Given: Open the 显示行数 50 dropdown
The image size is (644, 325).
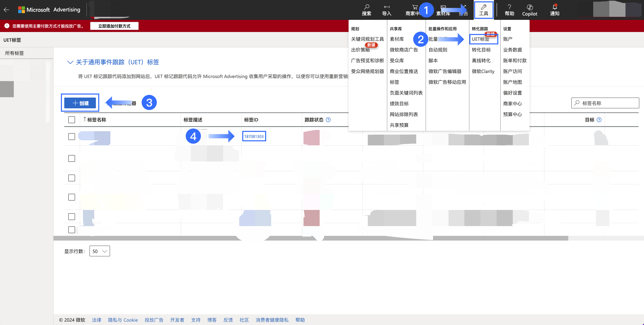Looking at the screenshot, I should click(x=100, y=251).
